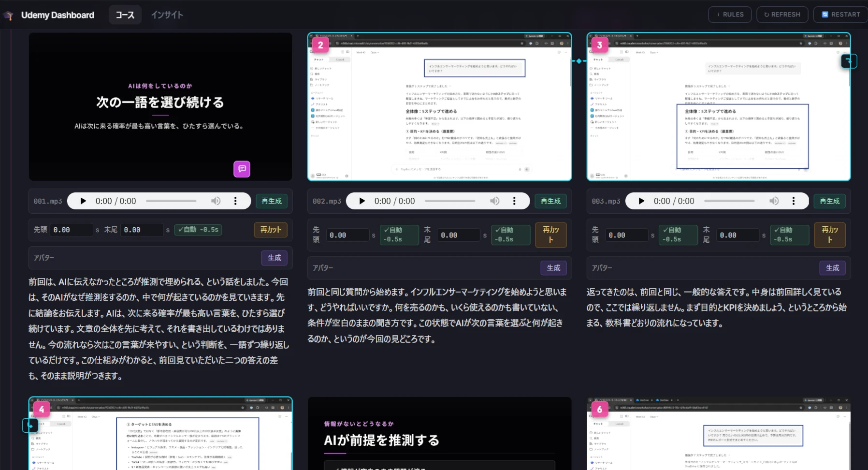Viewport: 868px width, 470px height.
Task: Mute the 003.mp3 audio player
Action: (774, 201)
